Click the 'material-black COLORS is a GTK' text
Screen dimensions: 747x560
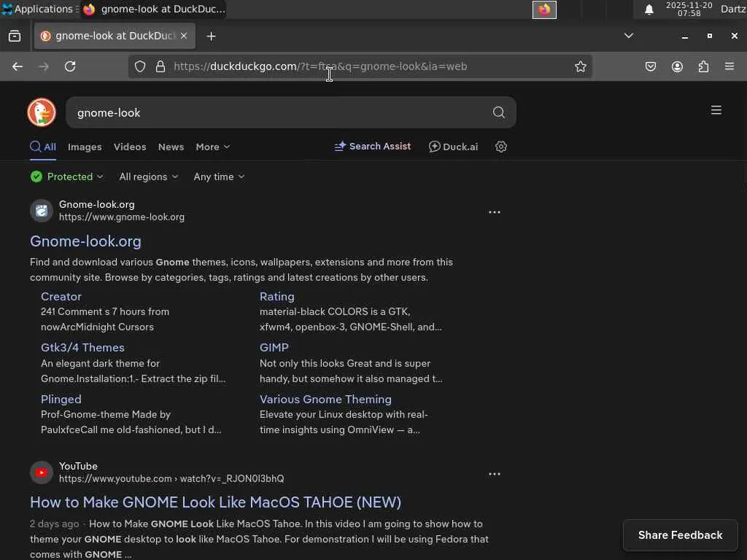(335, 311)
